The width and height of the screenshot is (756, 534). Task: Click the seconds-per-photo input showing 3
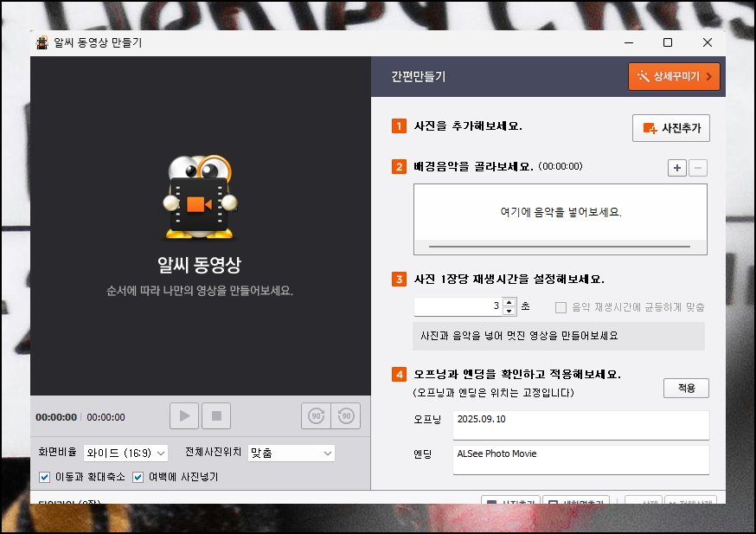coord(458,306)
